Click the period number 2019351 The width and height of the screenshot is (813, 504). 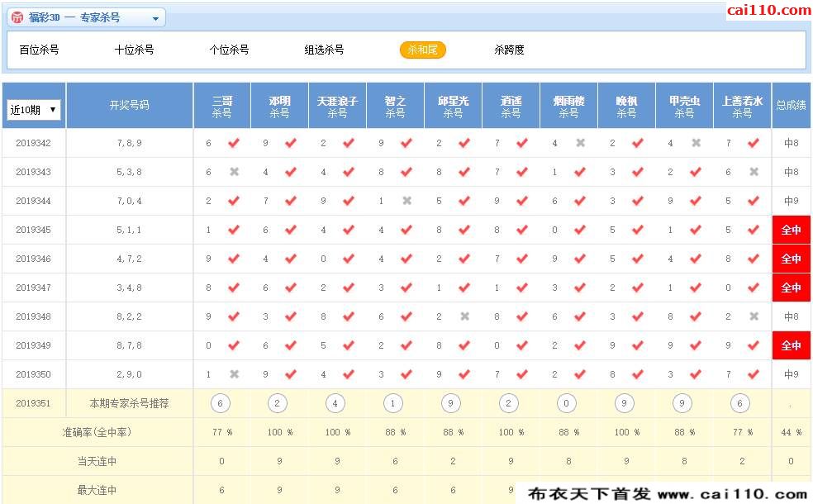point(33,403)
